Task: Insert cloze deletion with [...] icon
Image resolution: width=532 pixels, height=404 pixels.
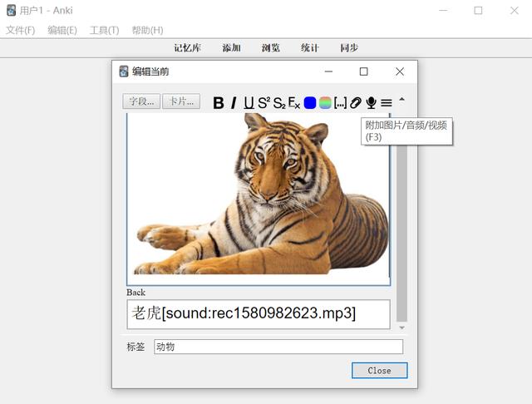Action: 340,103
